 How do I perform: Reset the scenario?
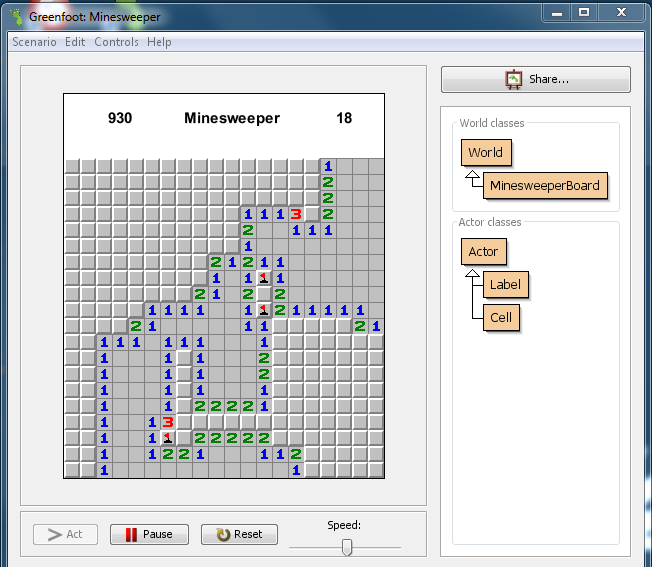[239, 534]
